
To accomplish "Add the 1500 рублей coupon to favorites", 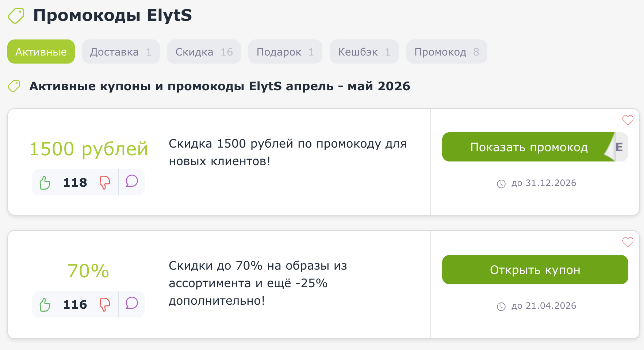I will tap(628, 119).
